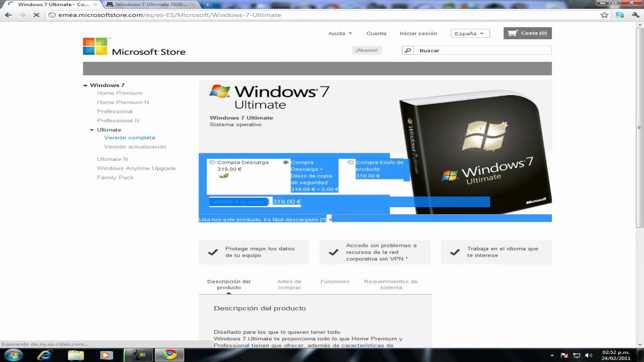The image size is (644, 362).
Task: Click the Skype extension icon in toolbar
Action: click(x=620, y=15)
